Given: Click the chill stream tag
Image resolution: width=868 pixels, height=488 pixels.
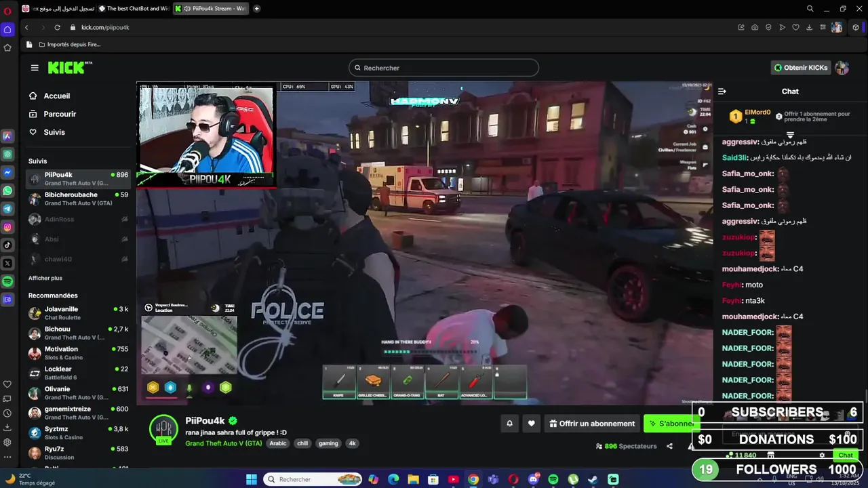Looking at the screenshot, I should point(302,443).
